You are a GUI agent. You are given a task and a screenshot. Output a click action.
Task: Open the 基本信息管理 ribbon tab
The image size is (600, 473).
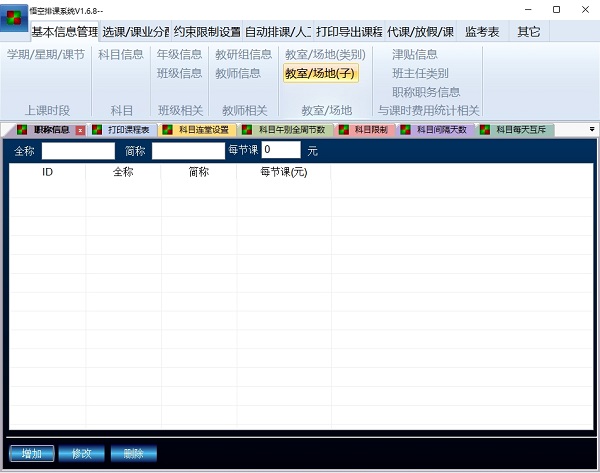pos(65,32)
